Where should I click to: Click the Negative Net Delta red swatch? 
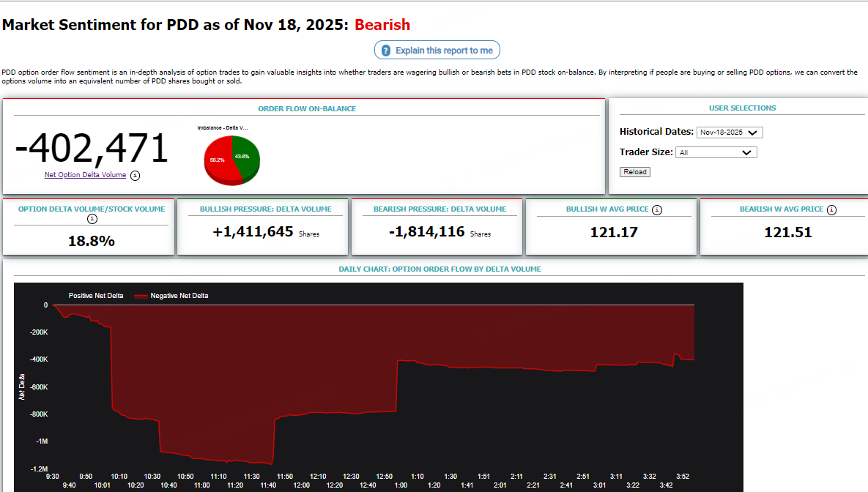[x=141, y=296]
